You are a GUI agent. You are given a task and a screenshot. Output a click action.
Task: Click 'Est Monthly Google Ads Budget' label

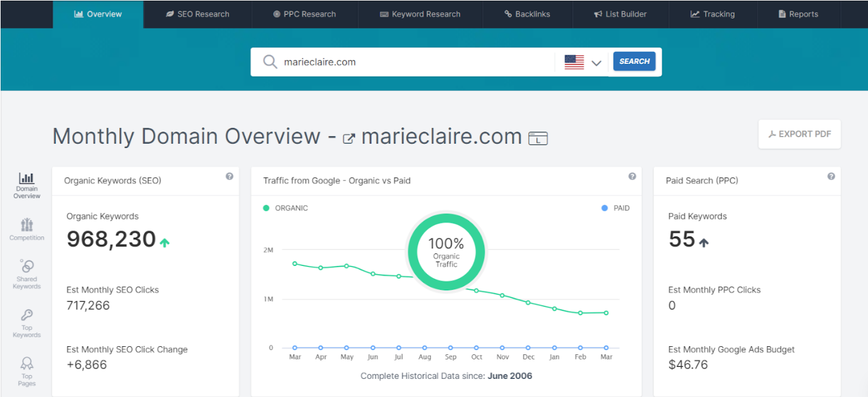pos(731,349)
